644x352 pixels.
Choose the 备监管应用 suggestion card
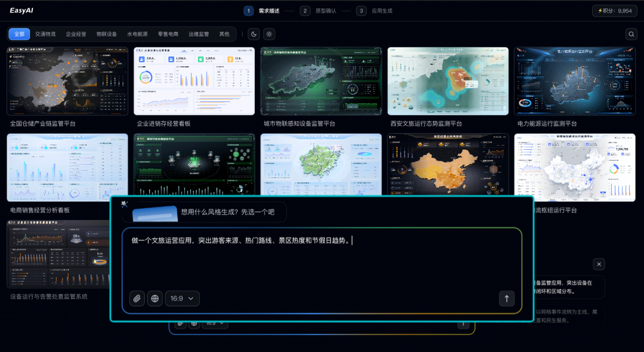(569, 287)
